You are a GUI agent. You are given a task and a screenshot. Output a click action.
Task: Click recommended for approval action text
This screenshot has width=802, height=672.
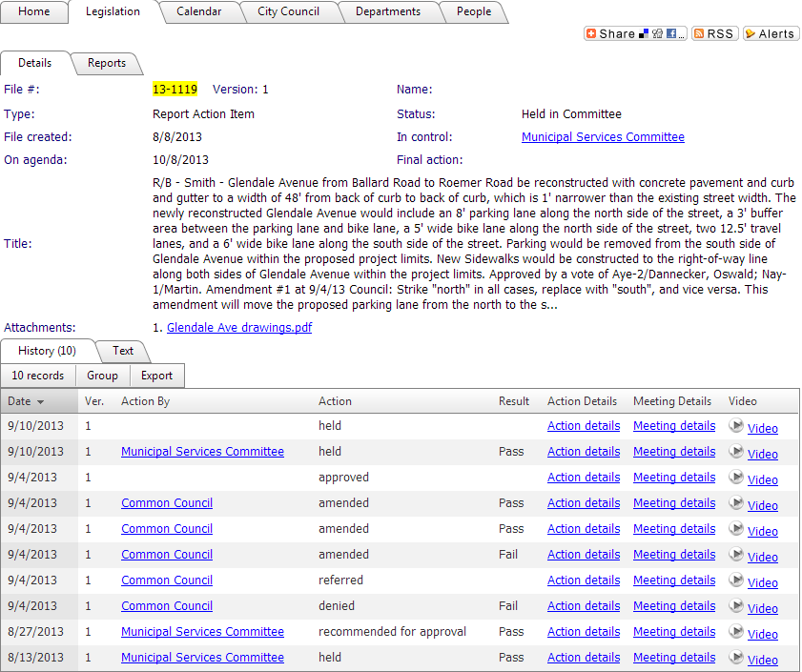392,632
